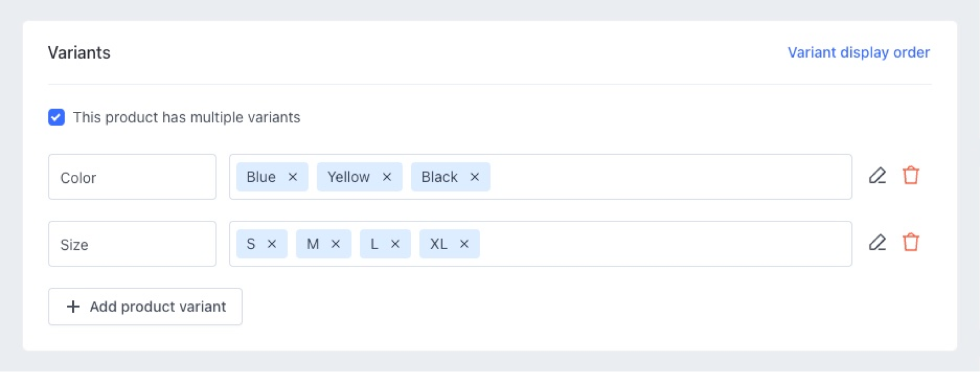This screenshot has height=372, width=980.
Task: Click the Color variant name field
Action: tap(132, 177)
